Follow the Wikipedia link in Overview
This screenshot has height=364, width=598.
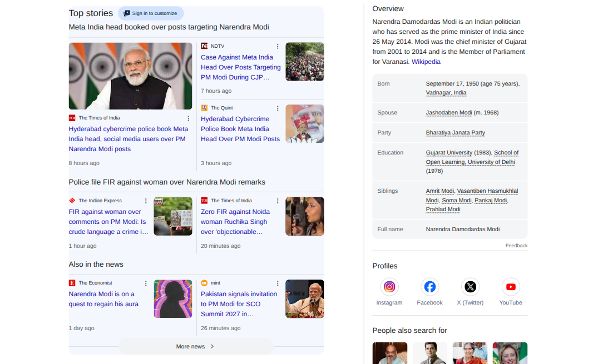click(x=426, y=62)
